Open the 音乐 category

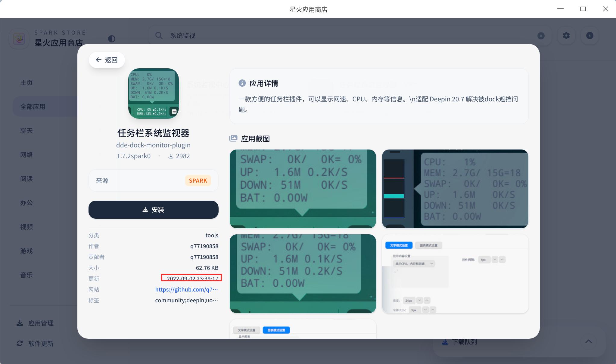coord(26,275)
